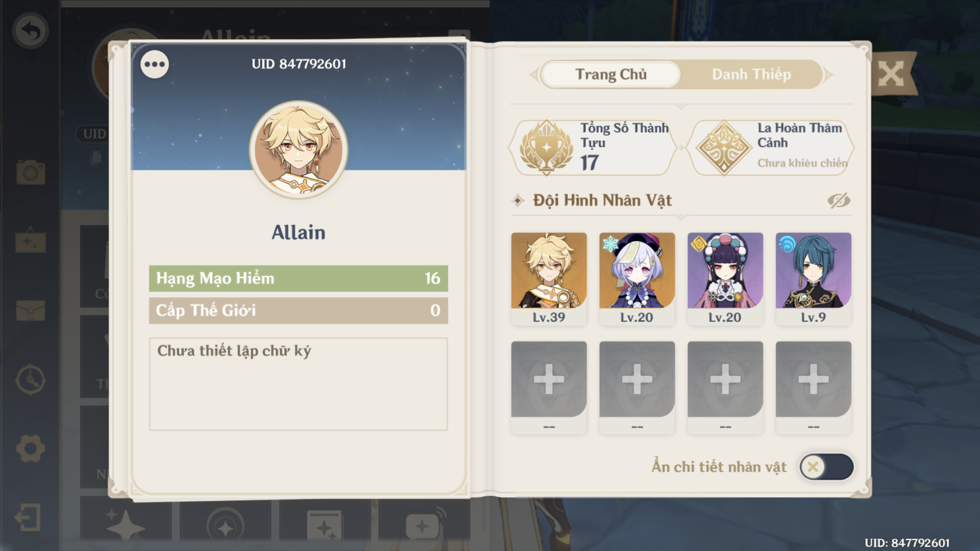Open the camera icon in sidebar
The image size is (980, 551).
(x=31, y=172)
